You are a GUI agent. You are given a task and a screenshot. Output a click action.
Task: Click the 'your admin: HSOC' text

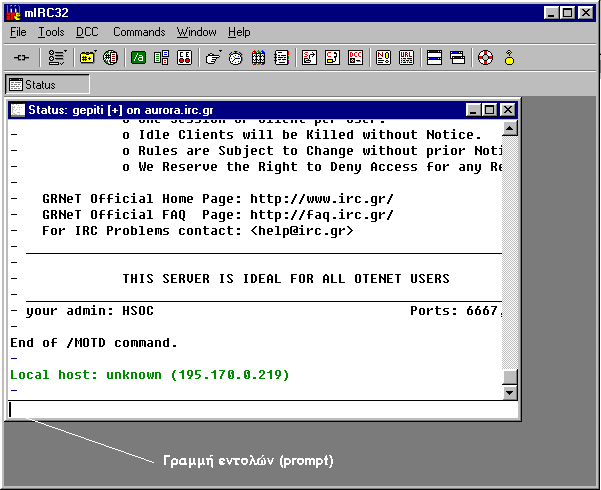pyautogui.click(x=90, y=311)
